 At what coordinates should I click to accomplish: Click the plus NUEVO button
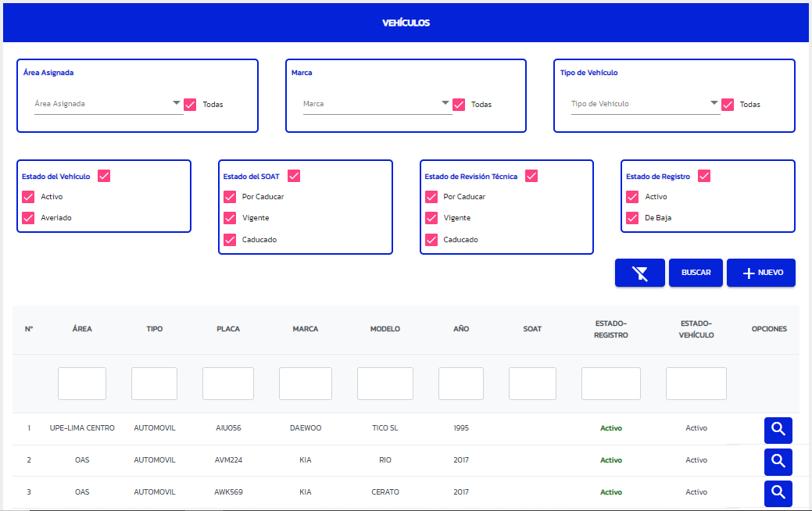pos(760,273)
